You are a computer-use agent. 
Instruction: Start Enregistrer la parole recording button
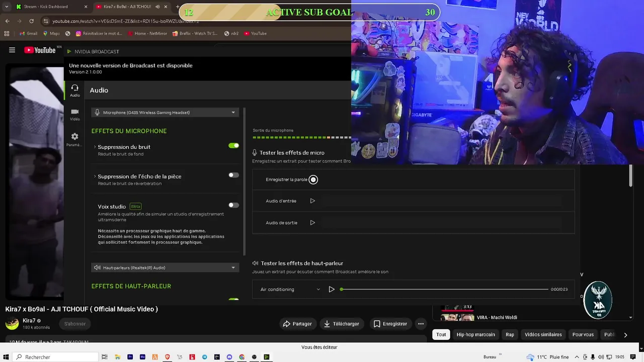pyautogui.click(x=313, y=179)
